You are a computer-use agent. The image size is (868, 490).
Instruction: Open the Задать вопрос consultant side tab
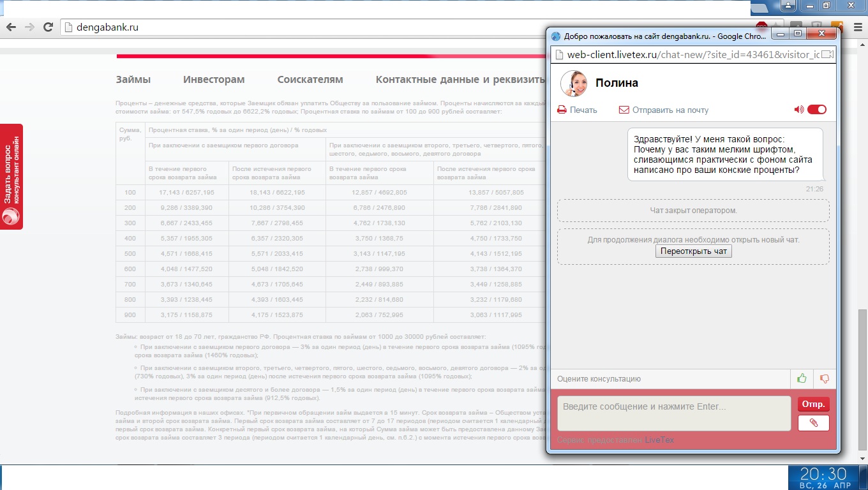[x=11, y=177]
